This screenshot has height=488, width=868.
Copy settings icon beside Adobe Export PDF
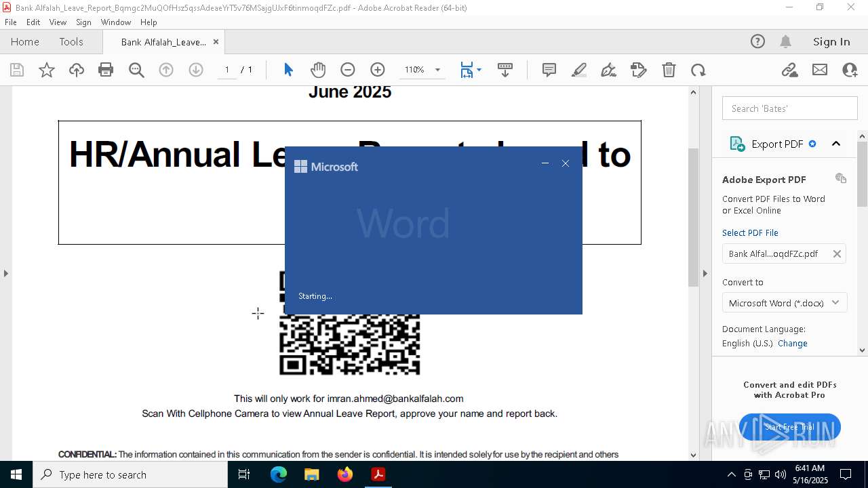point(841,178)
